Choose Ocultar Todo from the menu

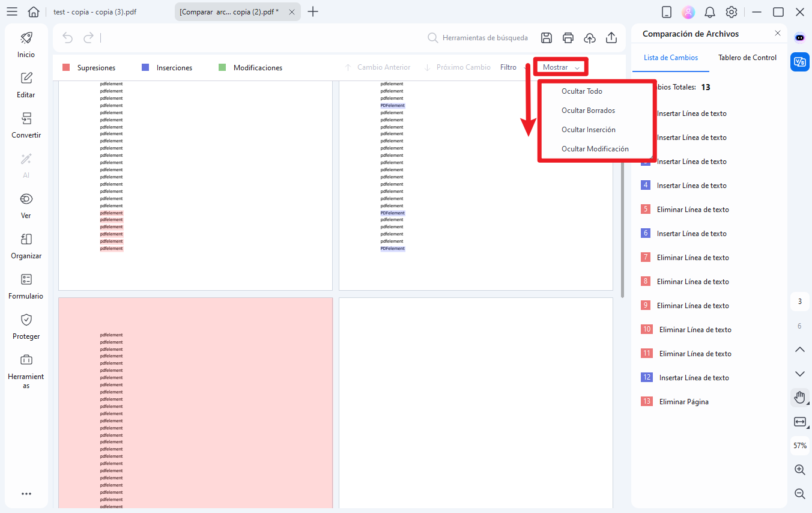(582, 91)
